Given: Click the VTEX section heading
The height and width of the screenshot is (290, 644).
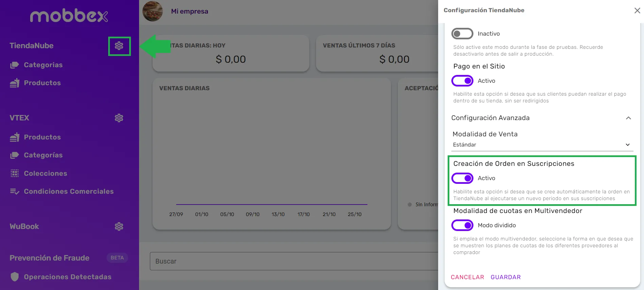Looking at the screenshot, I should (19, 118).
